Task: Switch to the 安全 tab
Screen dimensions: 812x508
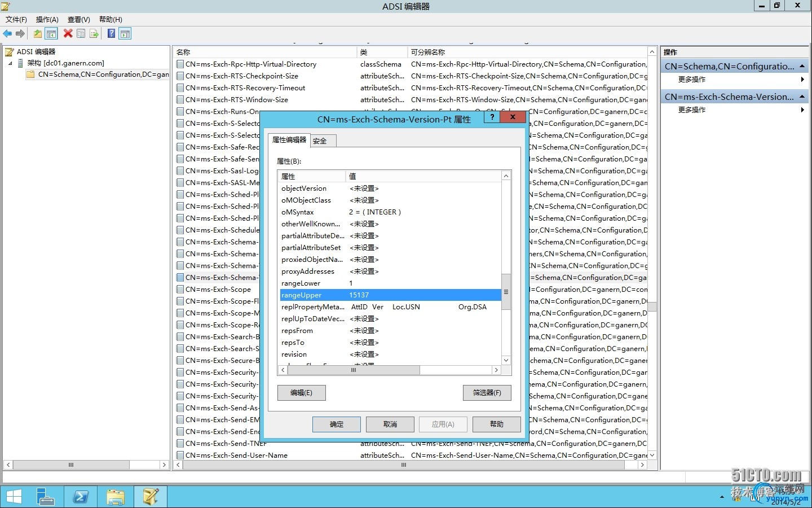Action: 324,141
